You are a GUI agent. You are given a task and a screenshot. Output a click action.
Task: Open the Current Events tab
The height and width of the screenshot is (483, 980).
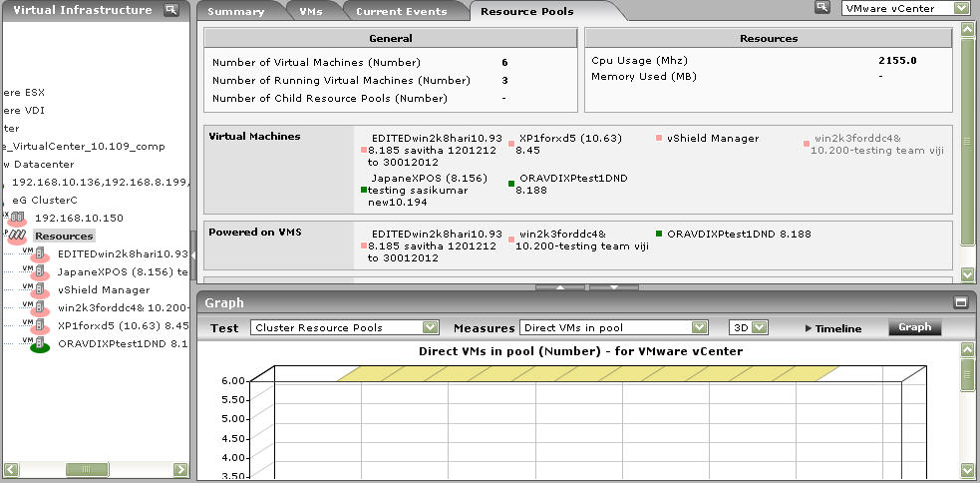click(402, 11)
